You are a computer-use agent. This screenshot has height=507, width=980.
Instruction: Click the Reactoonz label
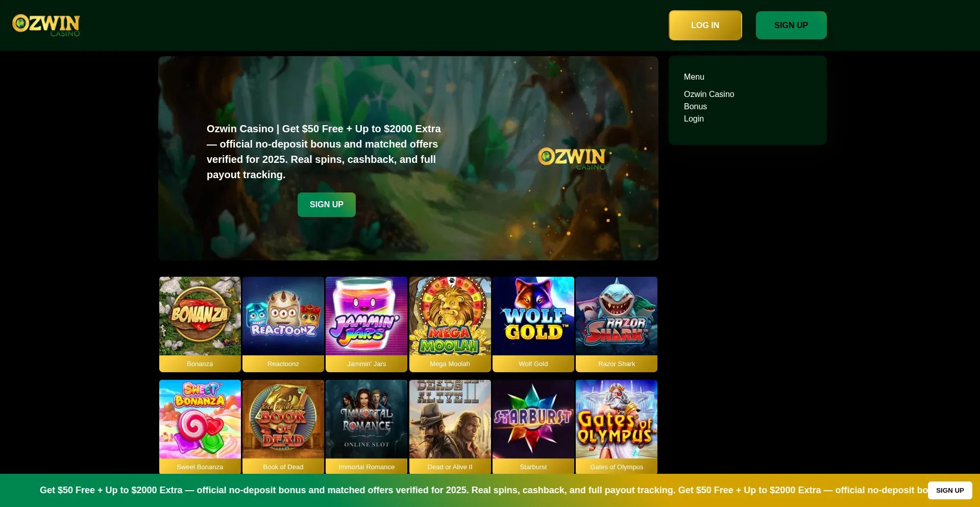click(x=283, y=364)
